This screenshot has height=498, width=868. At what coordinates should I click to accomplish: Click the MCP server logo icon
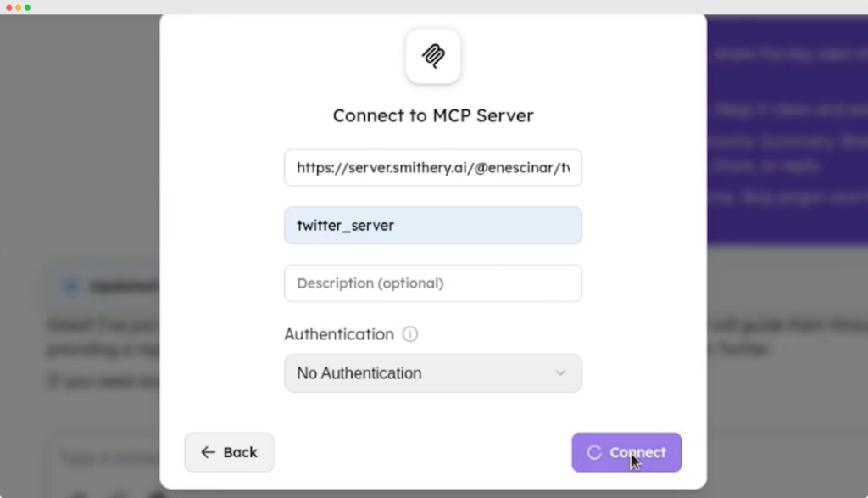coord(433,56)
